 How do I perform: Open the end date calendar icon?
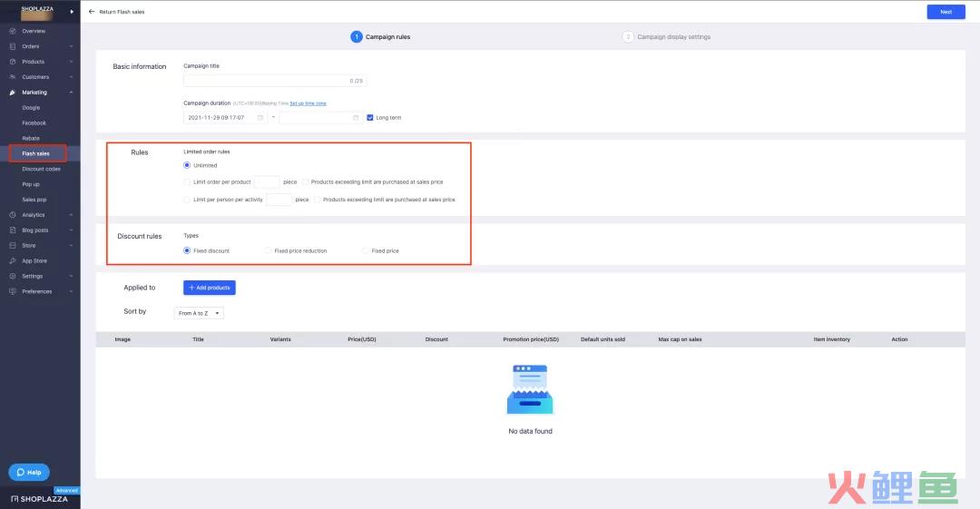coord(356,118)
